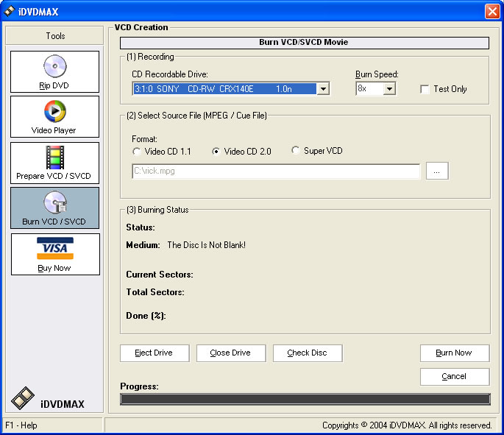
Task: Open the Burn Speed dropdown arrow
Action: click(389, 89)
